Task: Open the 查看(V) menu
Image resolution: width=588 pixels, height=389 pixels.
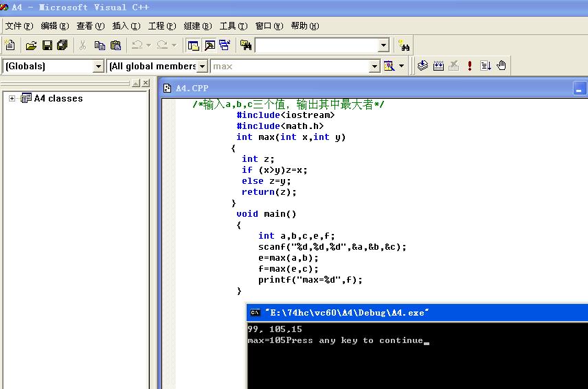Action: coord(91,26)
